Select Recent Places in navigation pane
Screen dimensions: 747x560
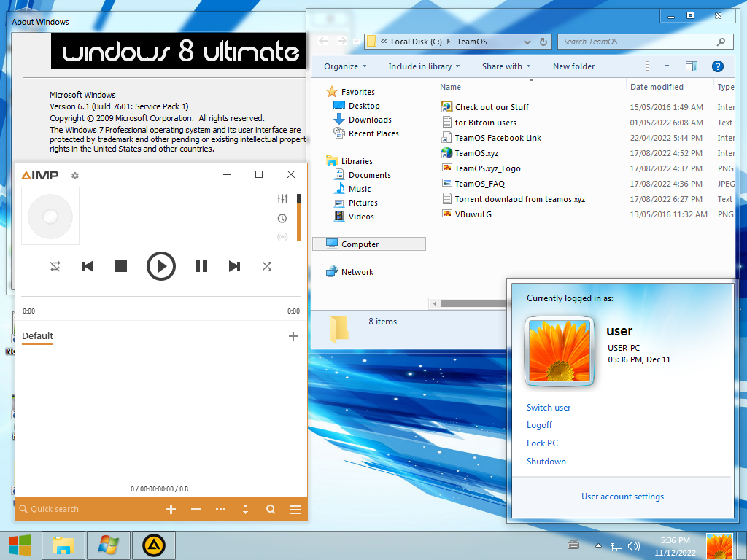[x=373, y=133]
